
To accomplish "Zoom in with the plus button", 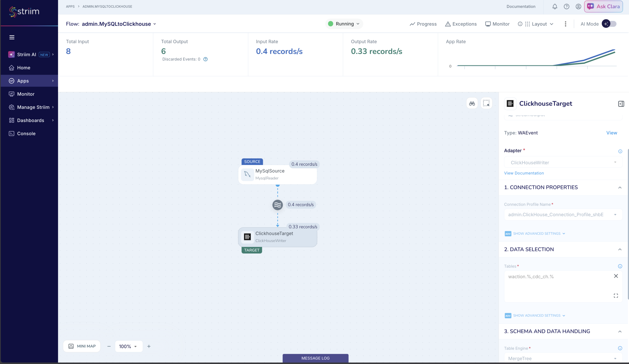I will 149,346.
